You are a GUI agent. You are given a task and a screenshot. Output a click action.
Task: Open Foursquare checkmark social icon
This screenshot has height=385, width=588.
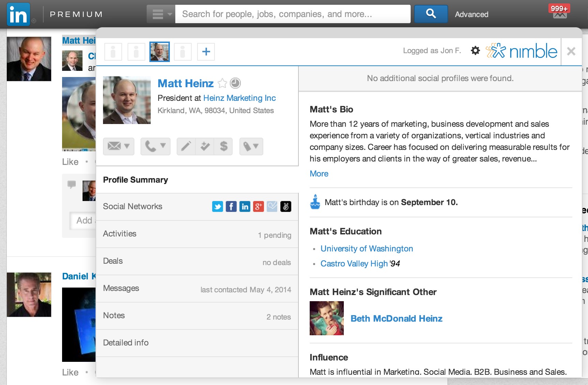[x=272, y=206]
